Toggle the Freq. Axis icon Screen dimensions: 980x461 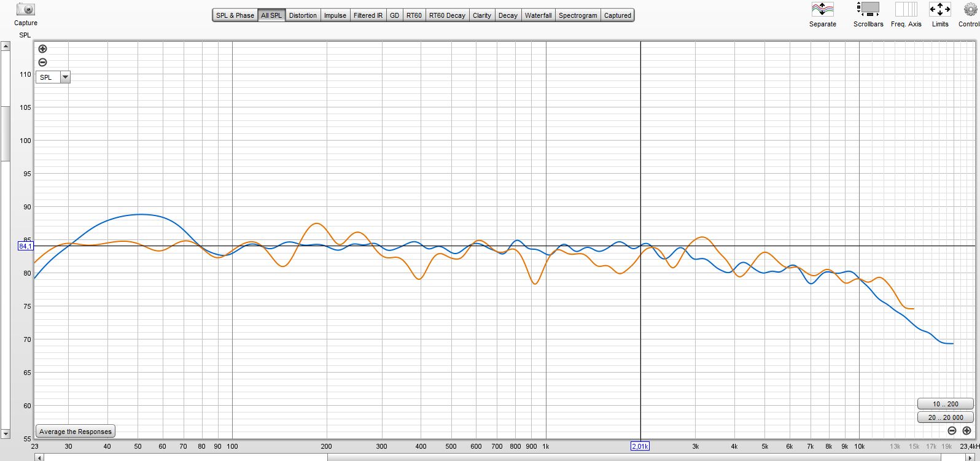906,10
